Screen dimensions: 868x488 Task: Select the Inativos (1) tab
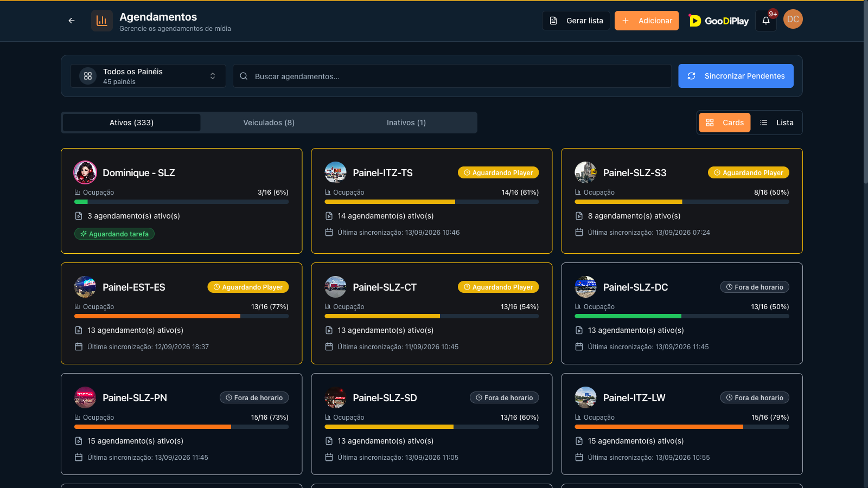[x=406, y=123]
